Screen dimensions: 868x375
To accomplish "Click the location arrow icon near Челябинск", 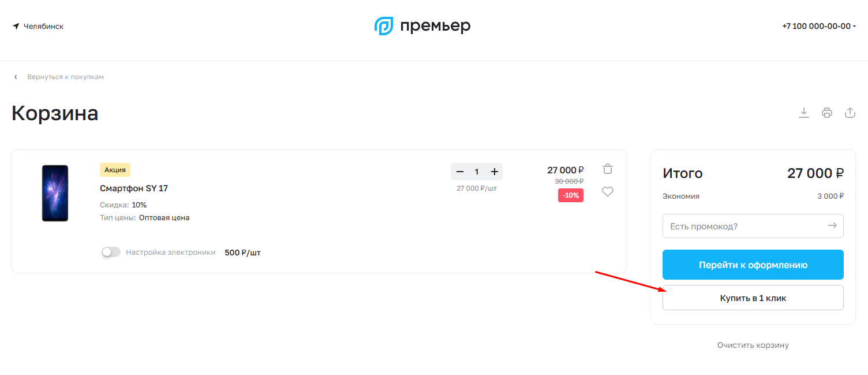I will pyautogui.click(x=16, y=27).
